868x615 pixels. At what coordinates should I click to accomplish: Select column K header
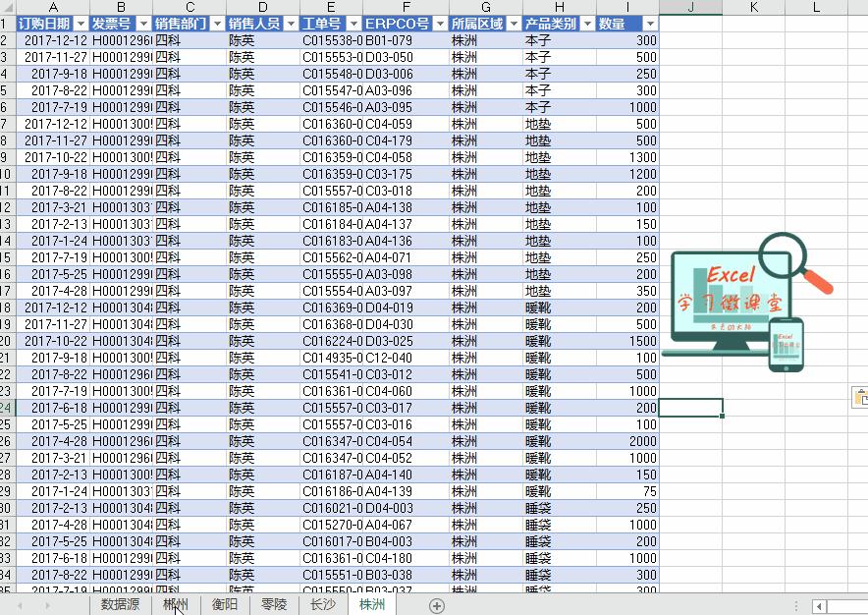[x=753, y=7]
